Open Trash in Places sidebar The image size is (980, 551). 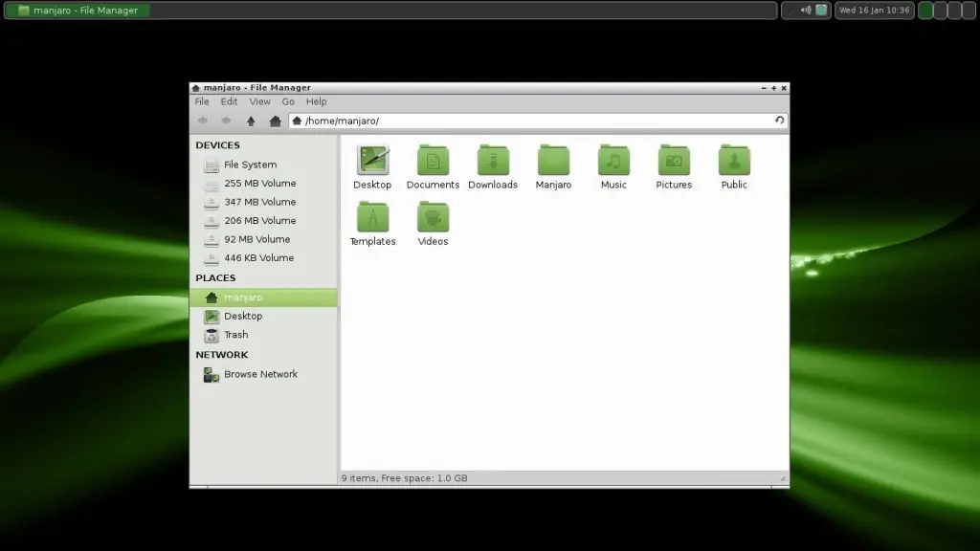tap(263, 335)
